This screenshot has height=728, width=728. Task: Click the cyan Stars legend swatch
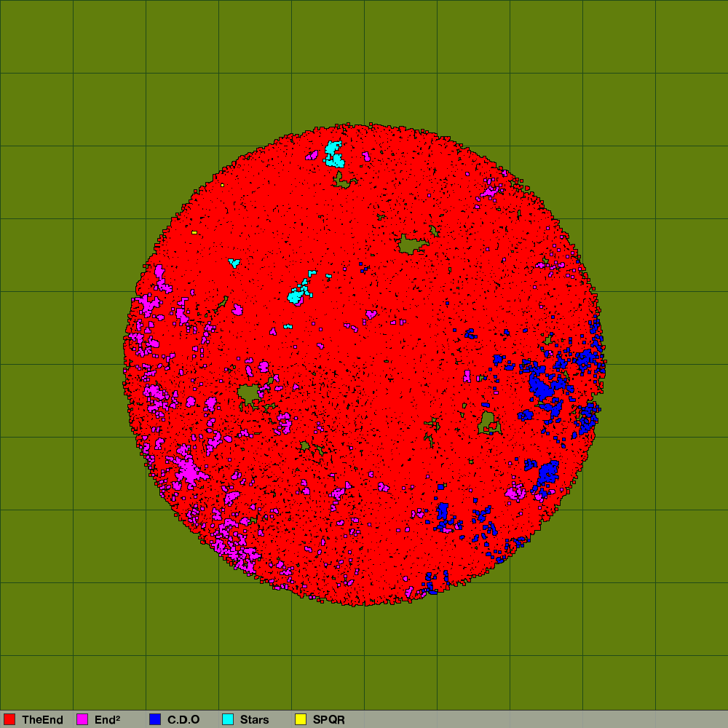coord(228,719)
